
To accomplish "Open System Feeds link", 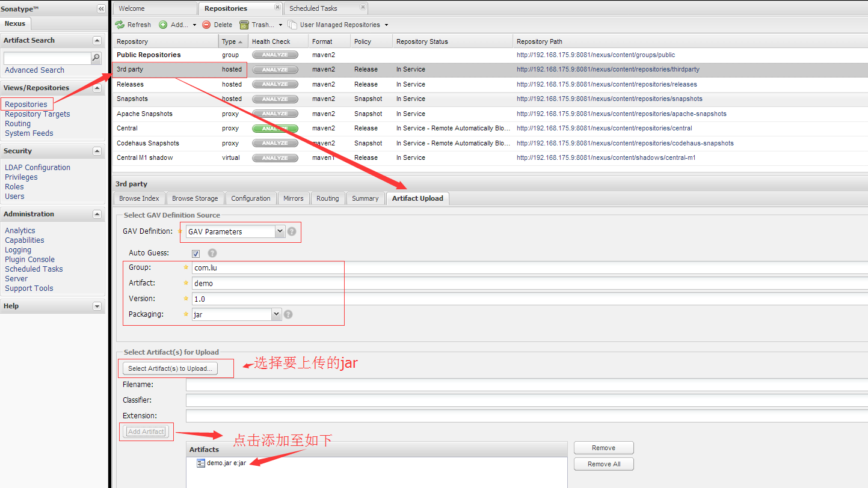I will pos(29,133).
